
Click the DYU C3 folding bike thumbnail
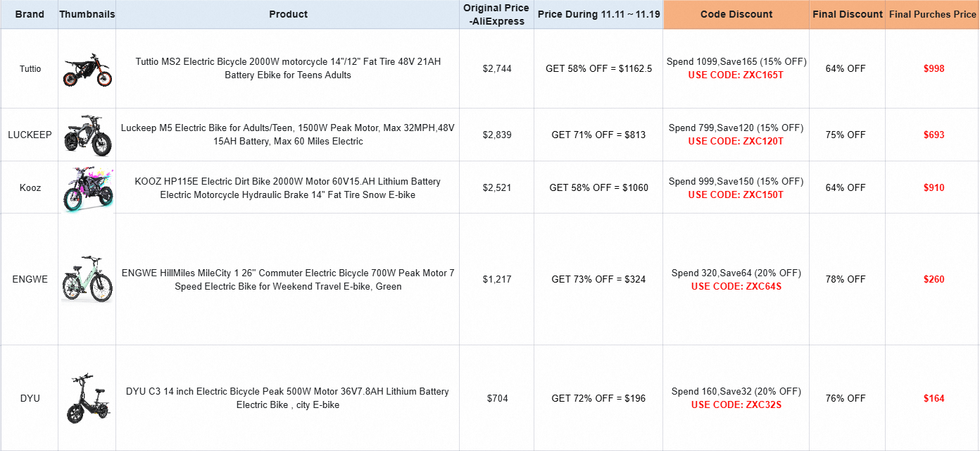[87, 398]
